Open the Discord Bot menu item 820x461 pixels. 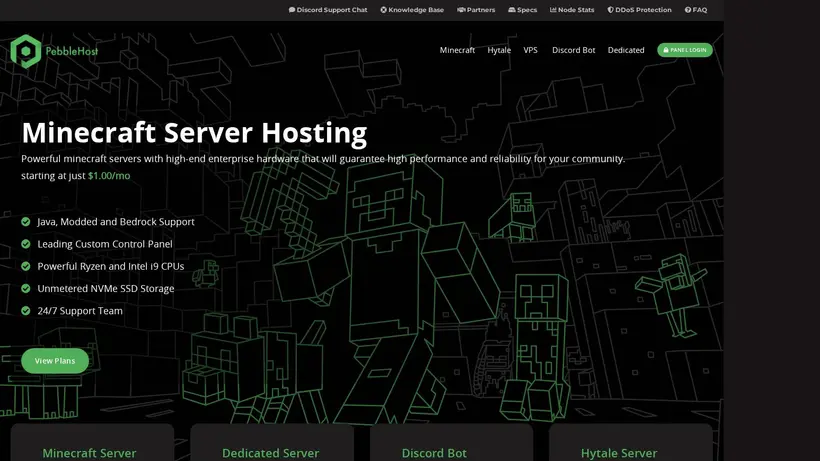[x=574, y=50]
